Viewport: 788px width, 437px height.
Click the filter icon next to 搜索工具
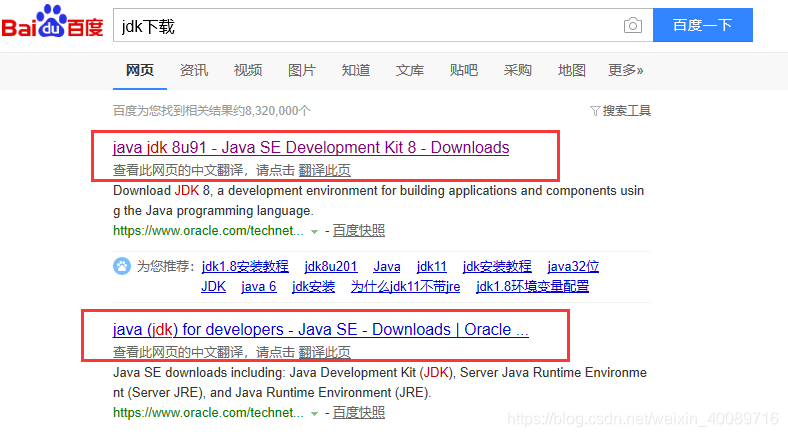(595, 111)
